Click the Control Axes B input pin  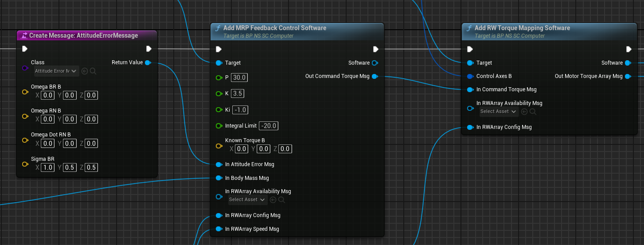click(x=470, y=76)
